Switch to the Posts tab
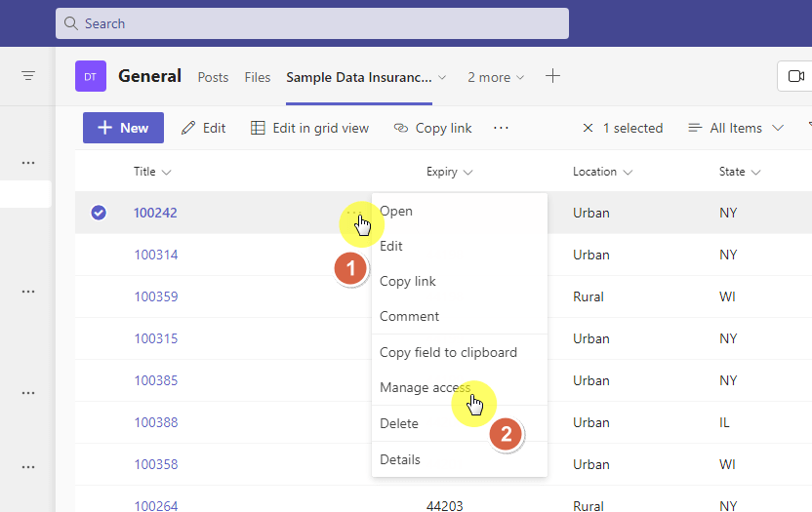The height and width of the screenshot is (512, 812). point(213,77)
